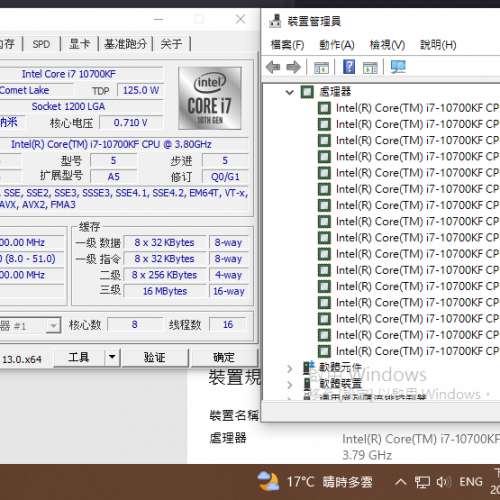Click the '4-way' associativity value
500x500 pixels.
228,275
